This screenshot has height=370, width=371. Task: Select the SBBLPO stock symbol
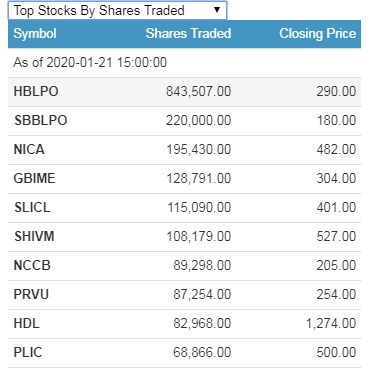[41, 121]
